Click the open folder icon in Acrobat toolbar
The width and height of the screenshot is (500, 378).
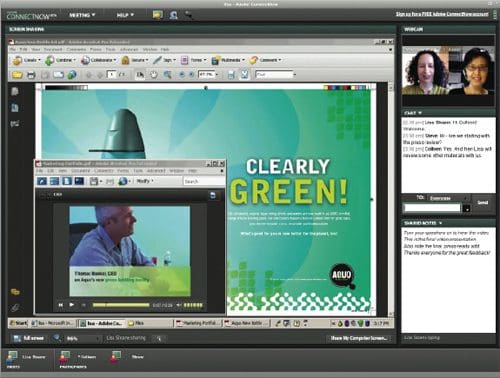pos(17,75)
